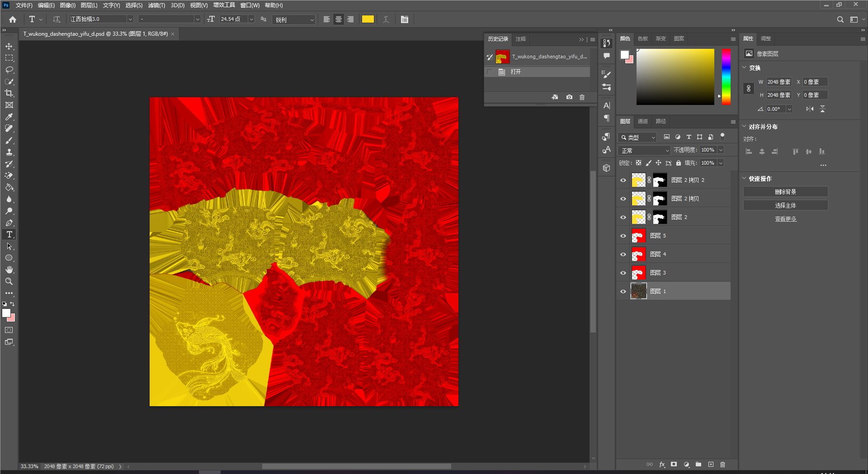Select the Move tool
Screen dimensions: 868x474
point(9,47)
